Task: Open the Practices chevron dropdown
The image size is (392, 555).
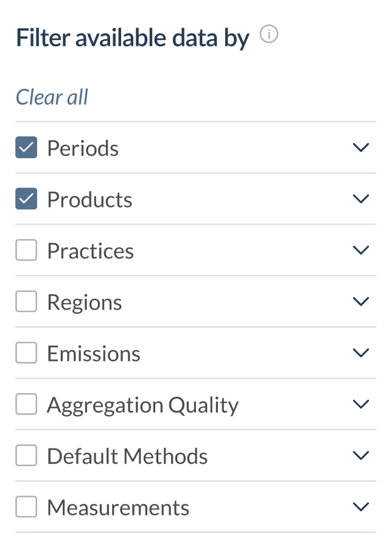Action: point(361,250)
